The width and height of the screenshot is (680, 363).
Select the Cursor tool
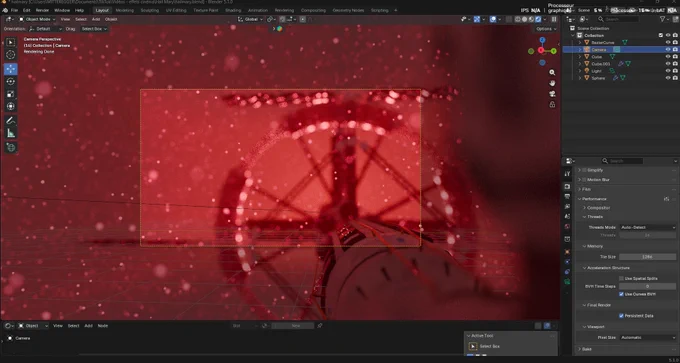pyautogui.click(x=10, y=55)
